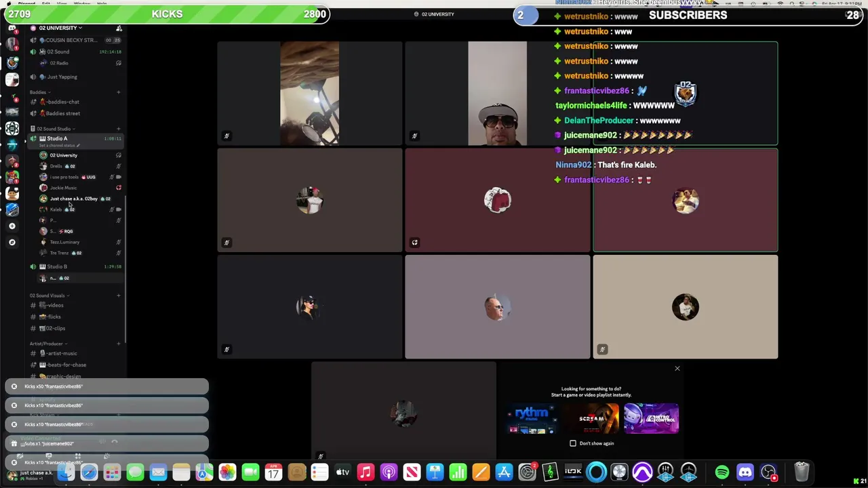This screenshot has width=868, height=488.
Task: Select user Kaleb in Studio A
Action: click(x=80, y=209)
